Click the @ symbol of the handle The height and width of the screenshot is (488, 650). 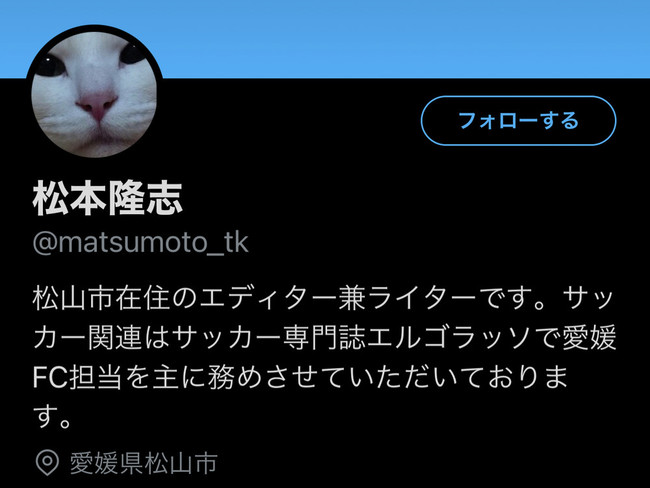pos(45,243)
